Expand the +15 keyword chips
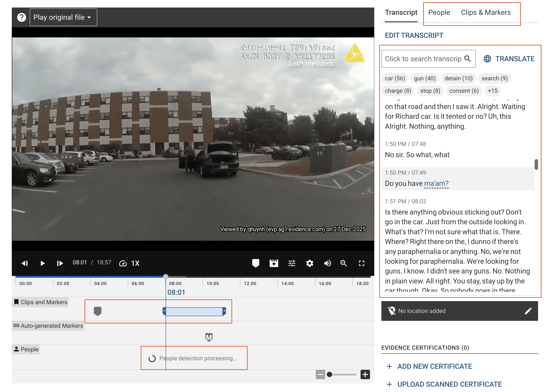Viewport: 556px width, 392px height. pos(492,91)
